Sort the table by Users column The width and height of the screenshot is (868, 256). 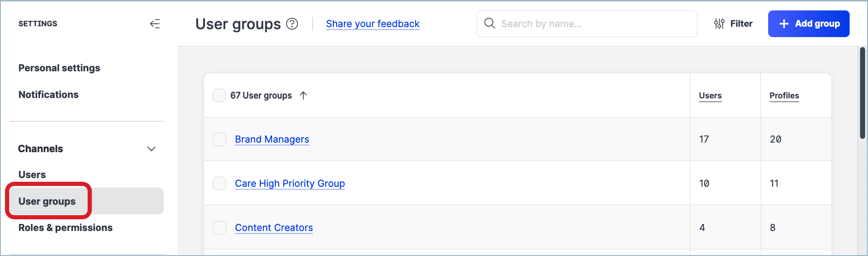(x=710, y=95)
